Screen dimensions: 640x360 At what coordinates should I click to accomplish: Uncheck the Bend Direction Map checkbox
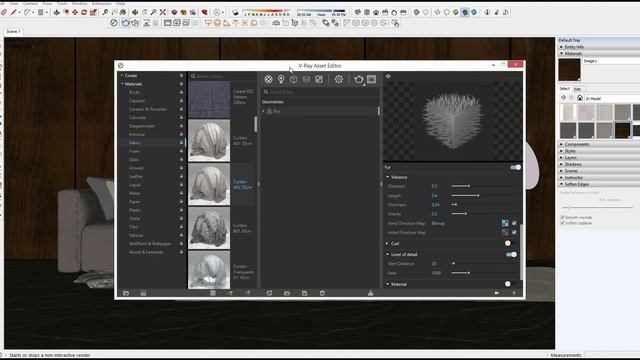[x=514, y=223]
